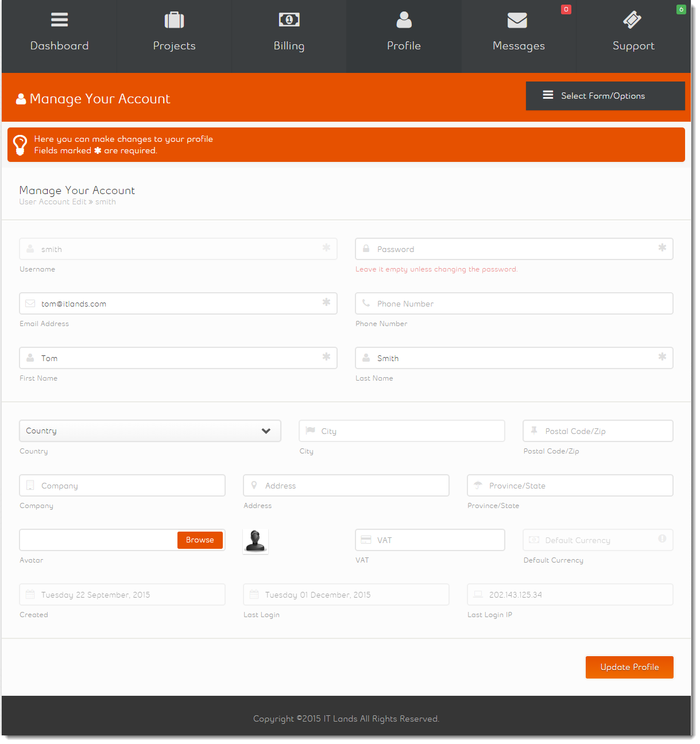Click the Company input field

(122, 485)
